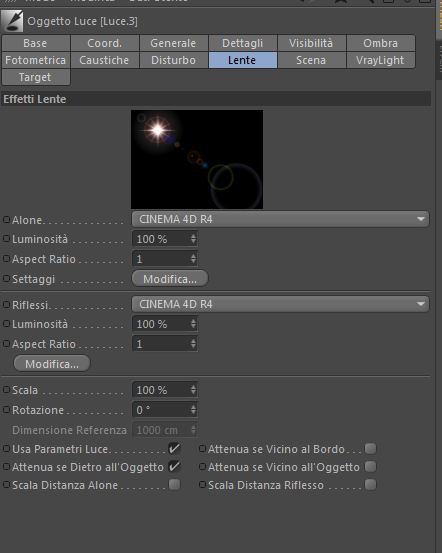This screenshot has width=442, height=553.
Task: Open the Dettagli tab
Action: point(242,43)
